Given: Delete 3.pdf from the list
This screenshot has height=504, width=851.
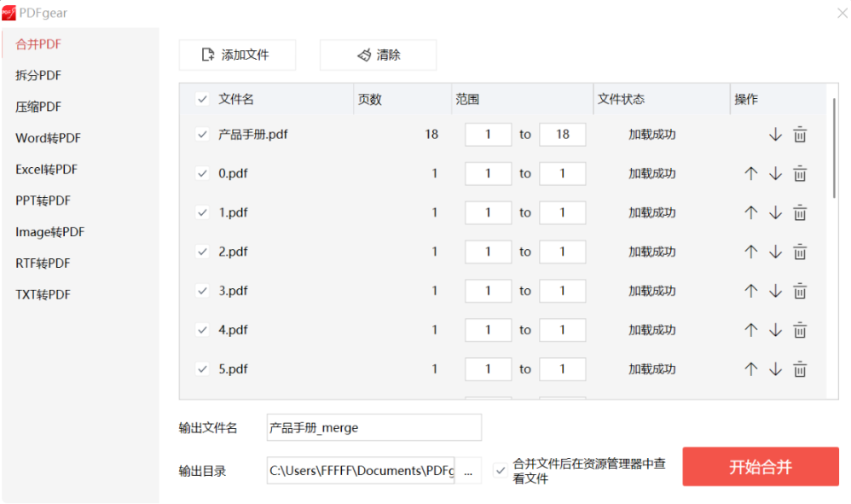Looking at the screenshot, I should (x=800, y=291).
